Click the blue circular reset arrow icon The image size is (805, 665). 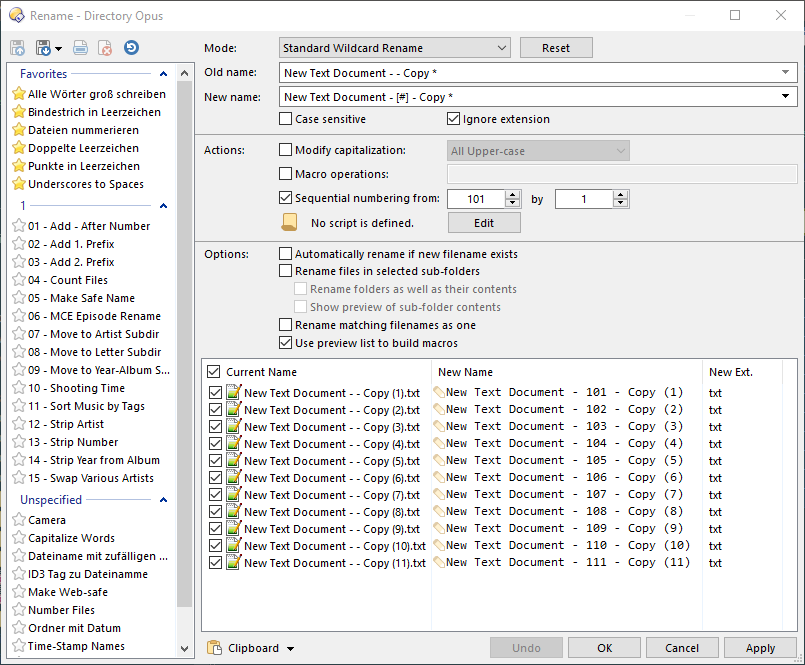131,48
